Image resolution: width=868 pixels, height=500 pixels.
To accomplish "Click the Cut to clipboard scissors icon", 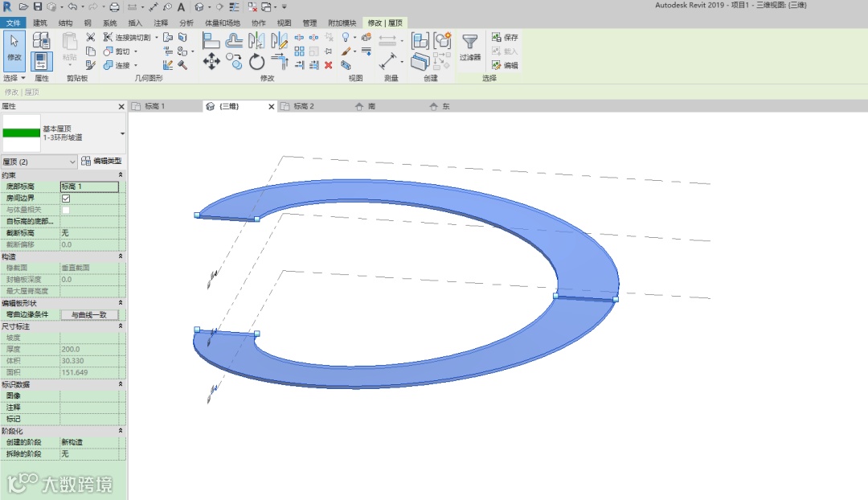I will pos(91,37).
